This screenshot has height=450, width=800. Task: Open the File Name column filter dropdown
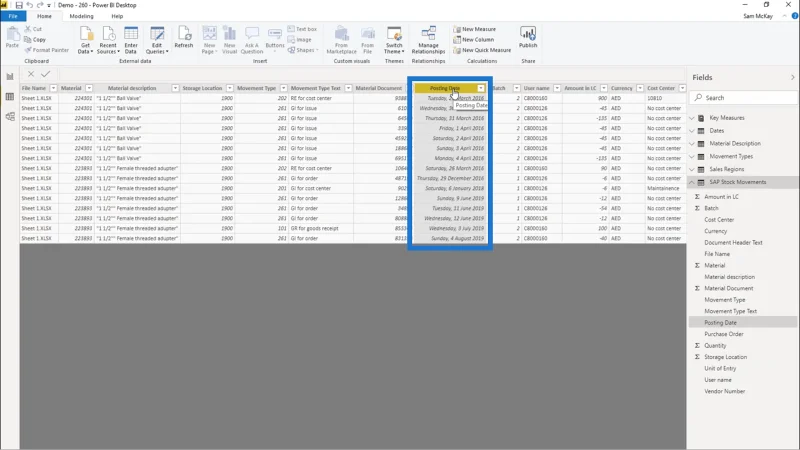point(53,88)
